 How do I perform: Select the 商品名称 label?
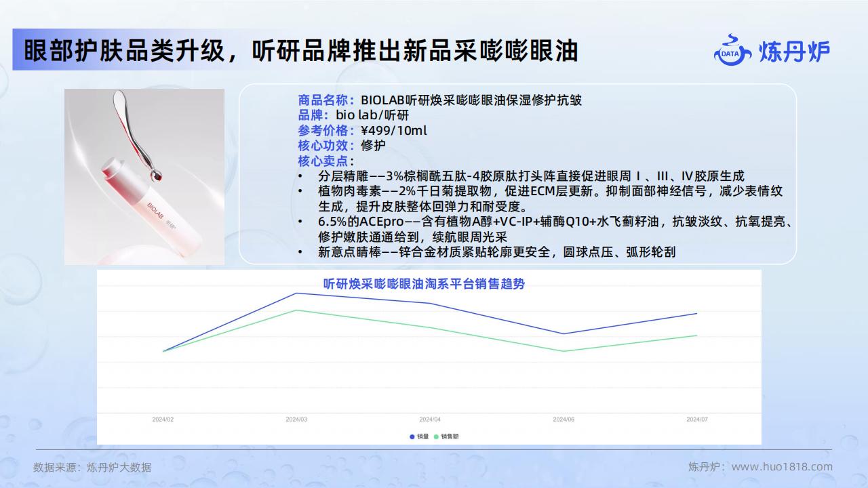pyautogui.click(x=326, y=100)
